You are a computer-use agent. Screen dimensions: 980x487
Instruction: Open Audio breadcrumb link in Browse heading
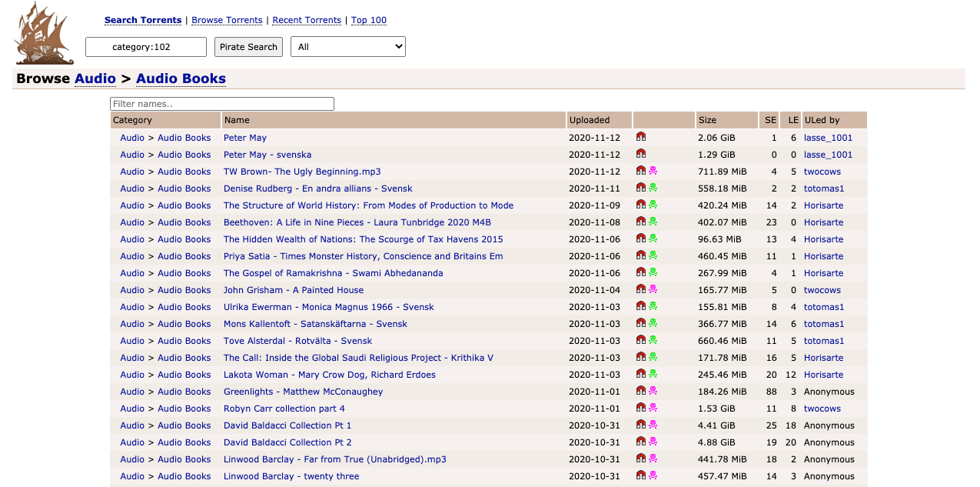[95, 78]
